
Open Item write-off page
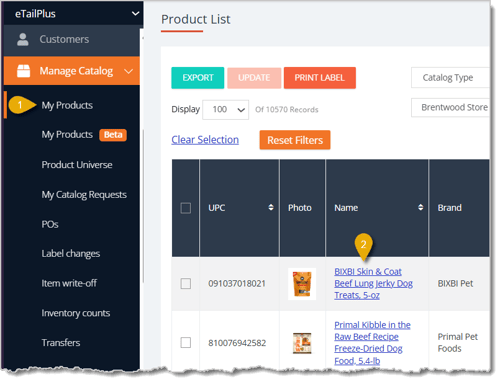[x=69, y=283]
